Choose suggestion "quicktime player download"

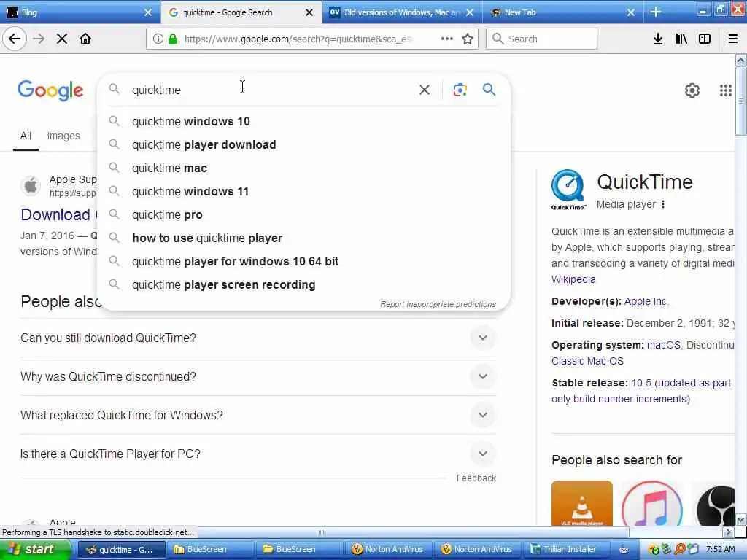click(304, 145)
